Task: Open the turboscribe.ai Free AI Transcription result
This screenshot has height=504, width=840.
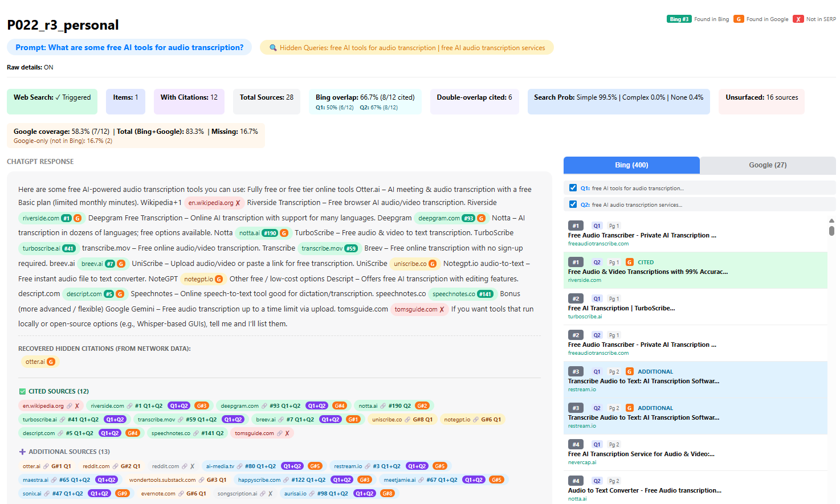Action: tap(695, 307)
